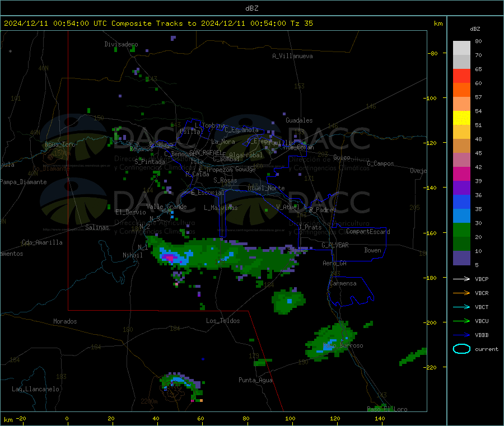This screenshot has width=504, height=426.
Task: Click the white VBCP arrow legend icon
Action: pyautogui.click(x=461, y=279)
